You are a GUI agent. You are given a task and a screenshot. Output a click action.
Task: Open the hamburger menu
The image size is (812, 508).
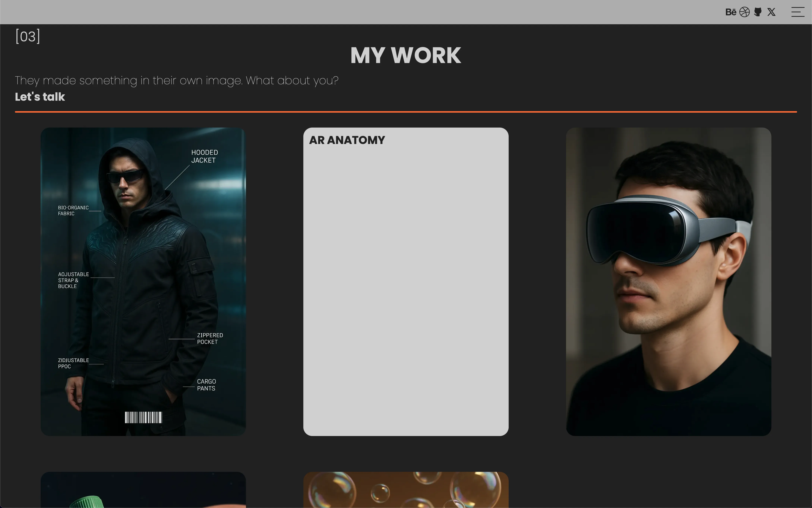798,12
